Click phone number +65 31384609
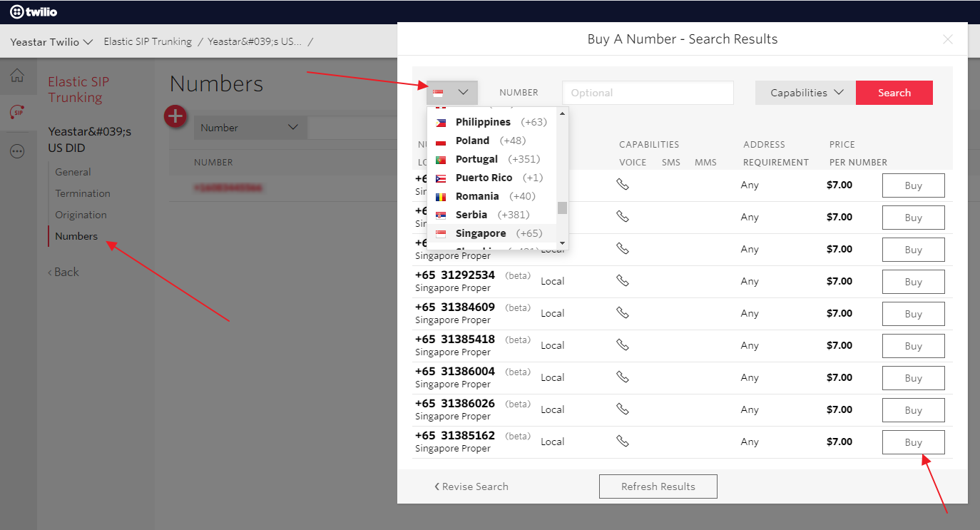980x530 pixels. 455,307
